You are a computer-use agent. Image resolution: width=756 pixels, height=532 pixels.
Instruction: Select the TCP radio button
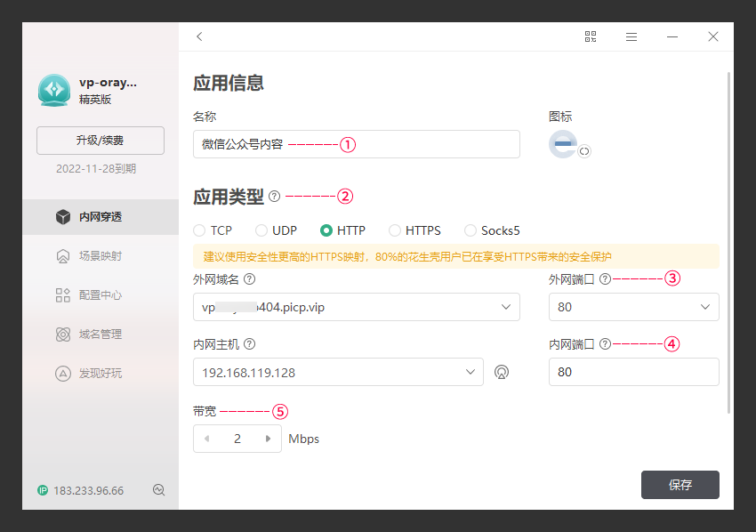click(199, 230)
